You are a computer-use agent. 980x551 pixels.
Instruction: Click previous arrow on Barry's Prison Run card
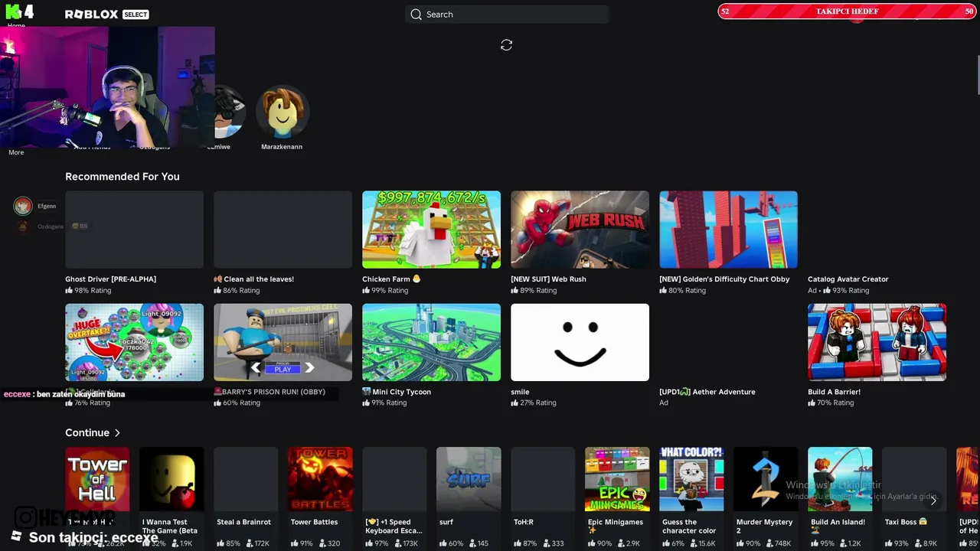coord(256,368)
